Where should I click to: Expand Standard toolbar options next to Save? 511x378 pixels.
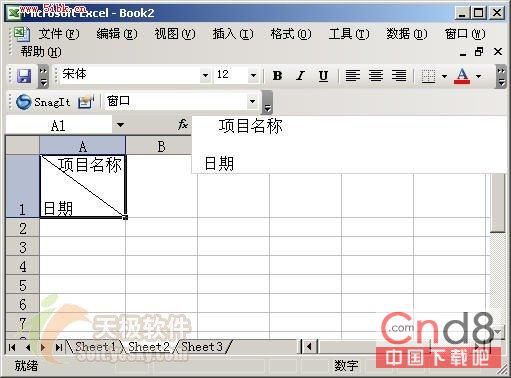click(44, 77)
